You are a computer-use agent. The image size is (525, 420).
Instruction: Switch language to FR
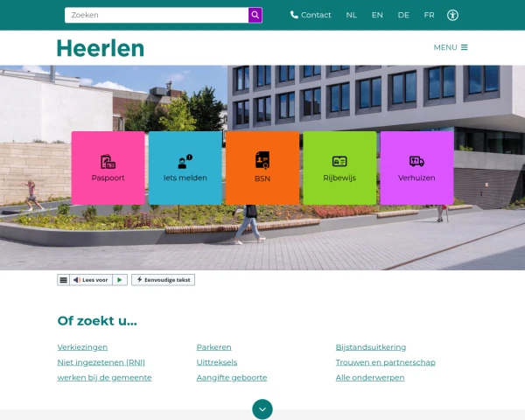coord(429,15)
